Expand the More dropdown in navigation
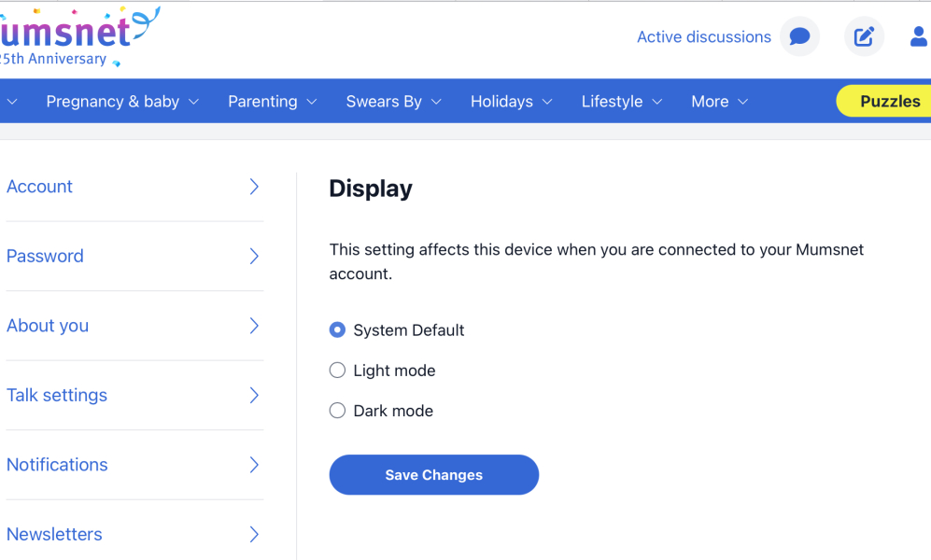 pos(719,102)
